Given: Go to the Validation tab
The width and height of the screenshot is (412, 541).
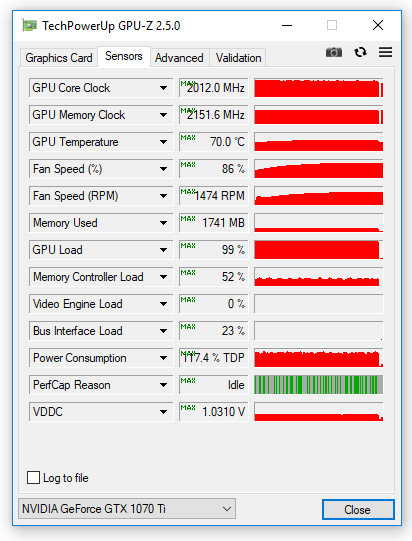Looking at the screenshot, I should tap(238, 58).
